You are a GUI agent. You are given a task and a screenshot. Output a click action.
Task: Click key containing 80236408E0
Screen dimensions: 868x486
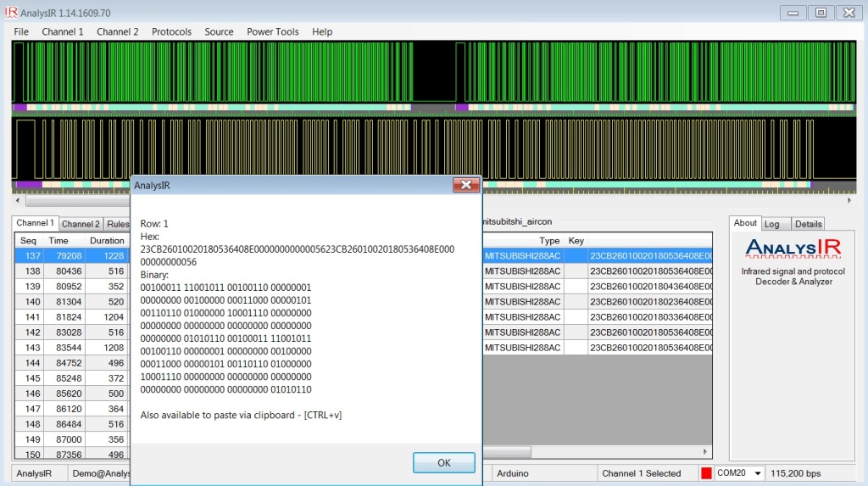(x=651, y=301)
